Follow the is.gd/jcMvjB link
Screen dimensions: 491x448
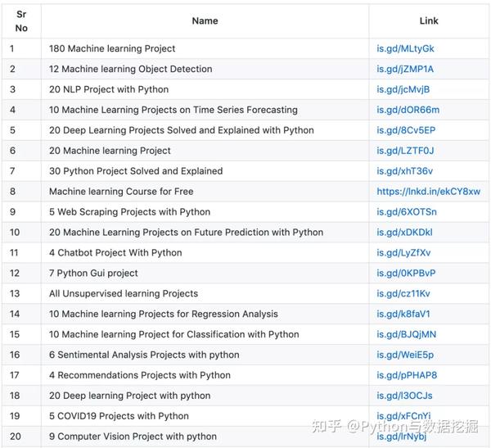click(x=403, y=90)
